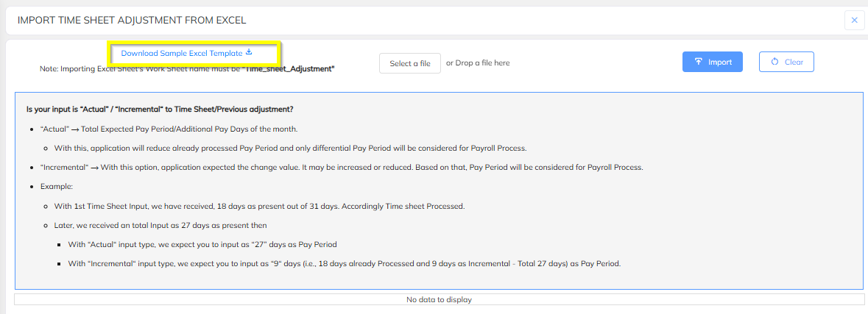Viewport: 868px width, 314px height.
Task: Click the 'or Drop a file here' area
Action: 478,63
